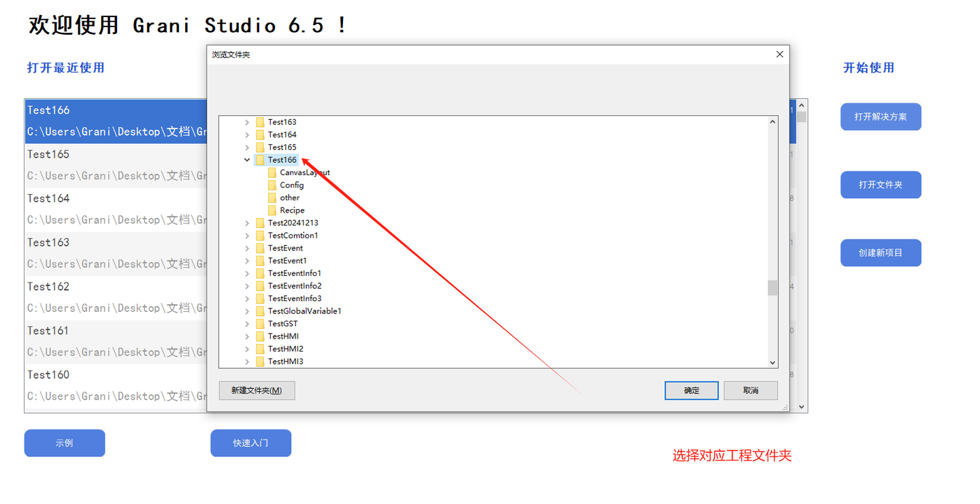980x504 pixels.
Task: Click the CanvasLayout folder icon
Action: (272, 172)
